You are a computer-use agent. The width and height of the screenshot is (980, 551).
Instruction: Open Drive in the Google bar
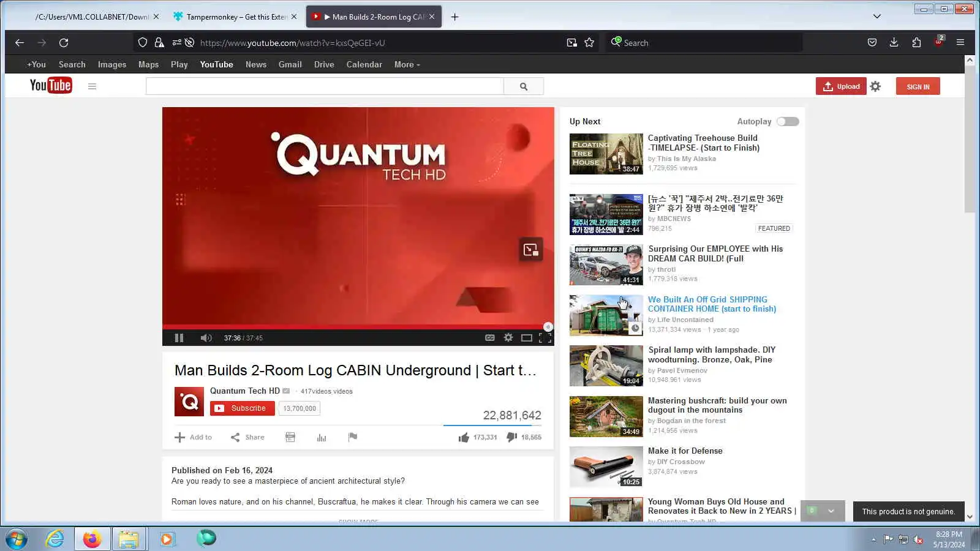click(x=324, y=64)
